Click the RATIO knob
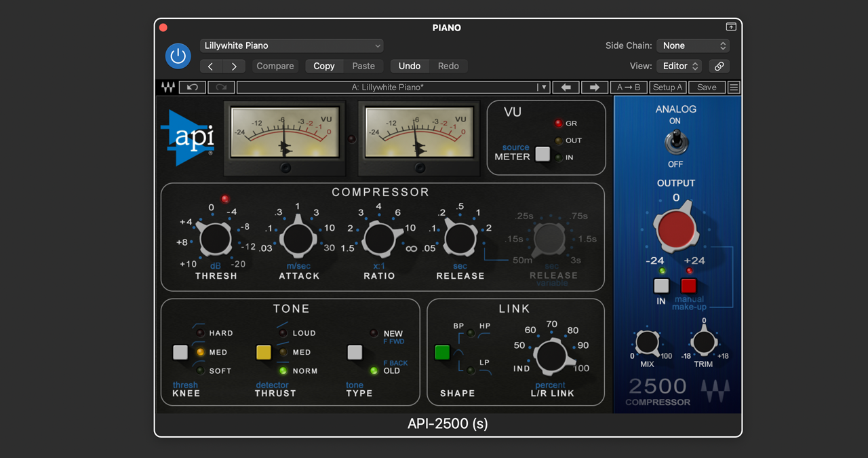The image size is (868, 458). tap(379, 239)
